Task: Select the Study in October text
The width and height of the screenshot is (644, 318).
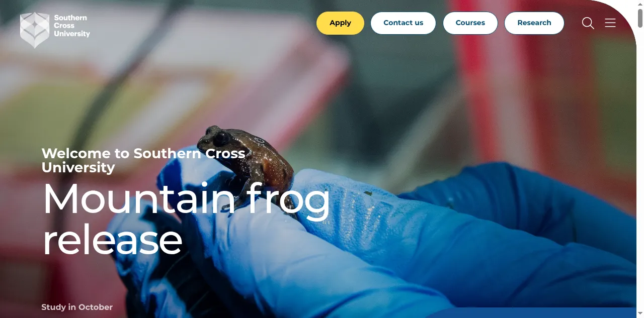Action: click(x=77, y=307)
